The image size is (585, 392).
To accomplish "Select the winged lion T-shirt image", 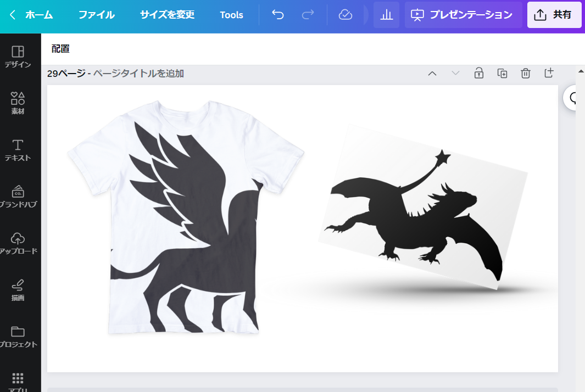I will [x=186, y=217].
